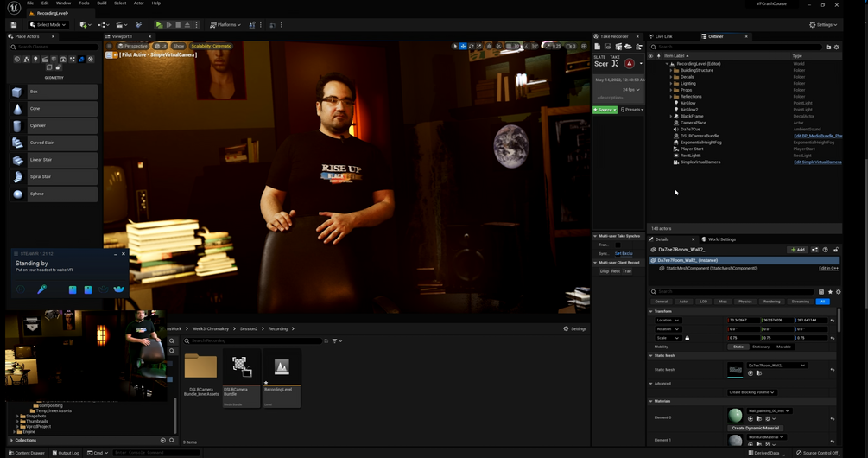The height and width of the screenshot is (458, 868).
Task: Save the current level with the floppy icon
Action: pos(13,25)
